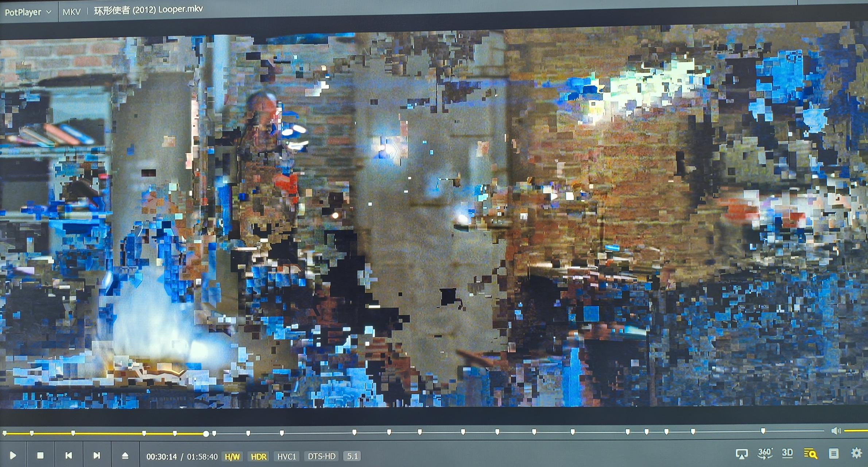Jump to the previous item
Image resolution: width=868 pixels, height=467 pixels.
click(69, 455)
